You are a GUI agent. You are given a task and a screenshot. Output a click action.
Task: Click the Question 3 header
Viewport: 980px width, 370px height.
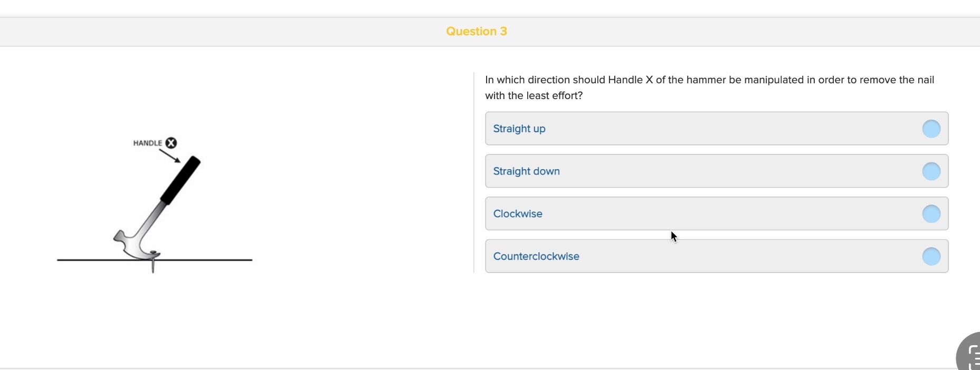pos(477,31)
